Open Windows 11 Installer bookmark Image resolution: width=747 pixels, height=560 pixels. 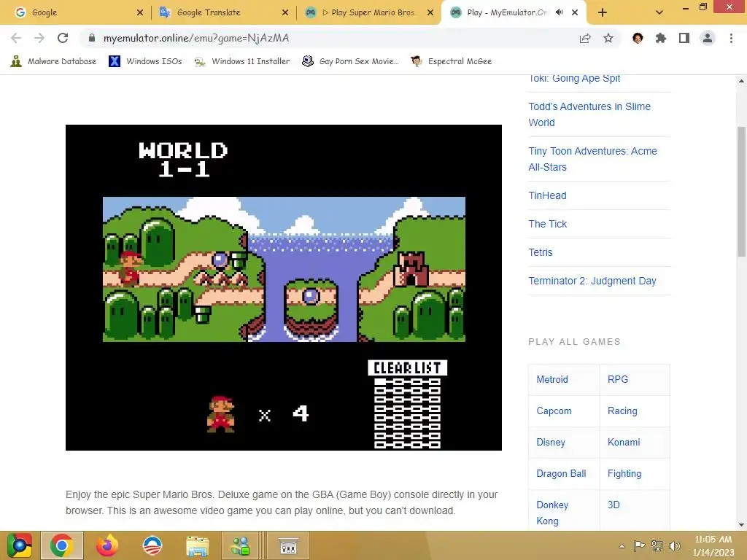(242, 61)
